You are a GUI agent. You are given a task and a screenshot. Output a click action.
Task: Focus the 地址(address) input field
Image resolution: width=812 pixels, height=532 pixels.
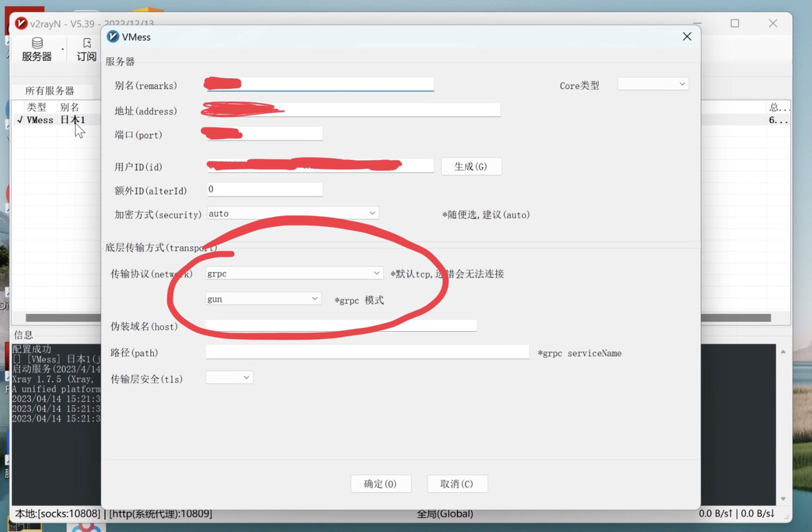click(x=353, y=110)
